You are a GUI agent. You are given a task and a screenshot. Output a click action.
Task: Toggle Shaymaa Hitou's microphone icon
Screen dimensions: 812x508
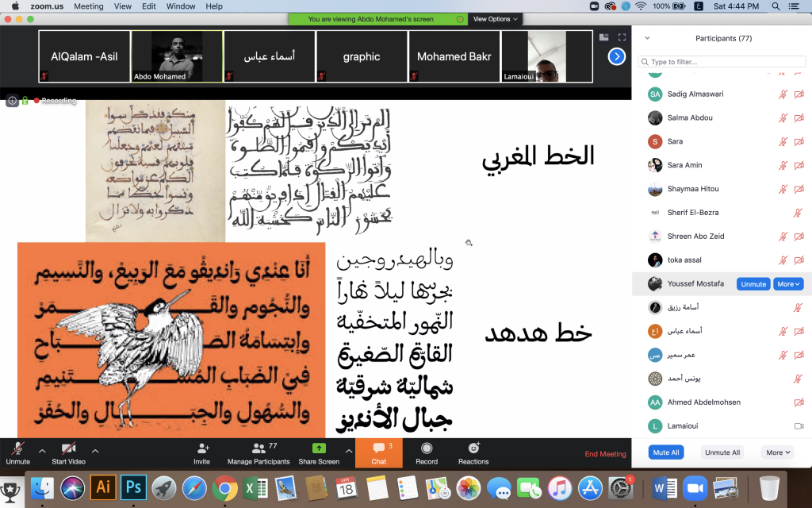783,189
